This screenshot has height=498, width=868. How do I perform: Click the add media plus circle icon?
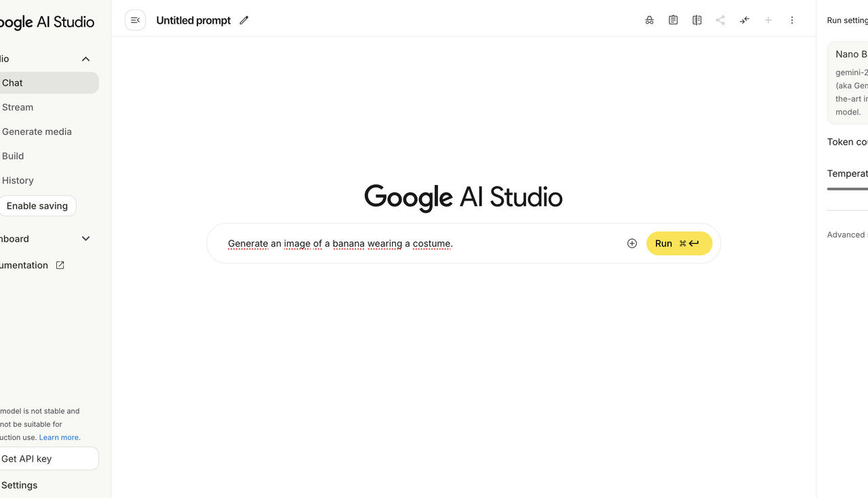click(x=632, y=243)
